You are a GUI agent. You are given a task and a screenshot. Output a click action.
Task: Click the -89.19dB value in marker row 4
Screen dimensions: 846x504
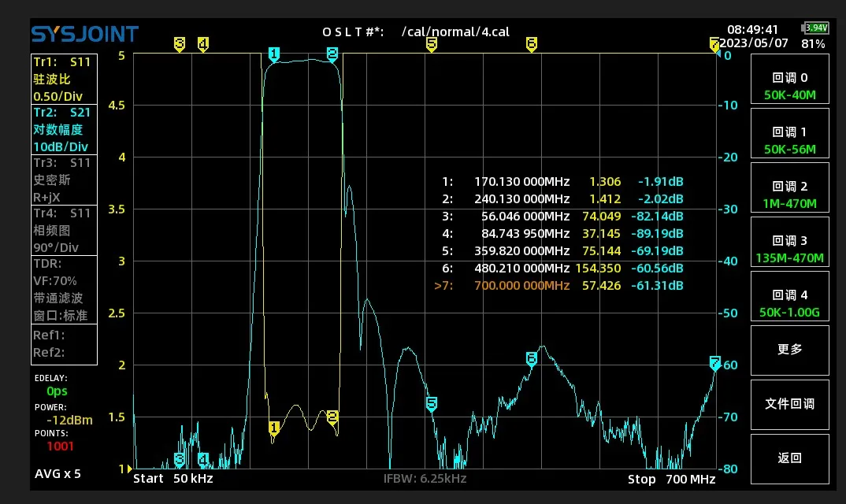[x=657, y=234]
